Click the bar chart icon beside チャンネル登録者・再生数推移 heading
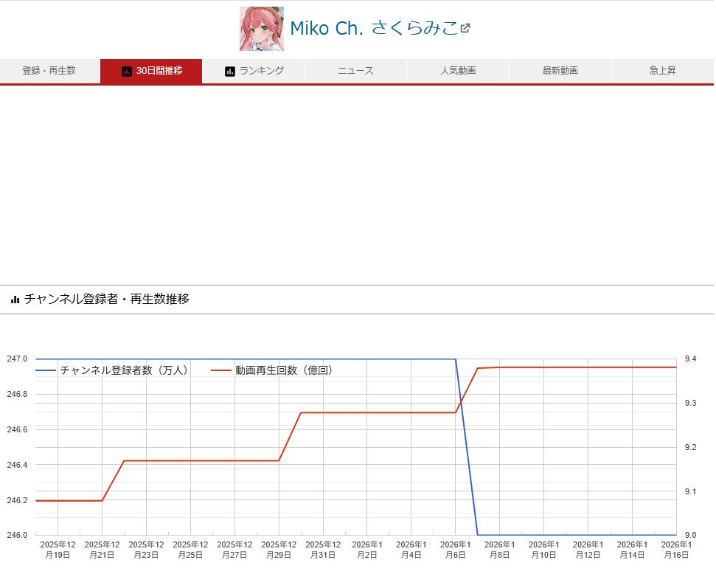 click(15, 300)
